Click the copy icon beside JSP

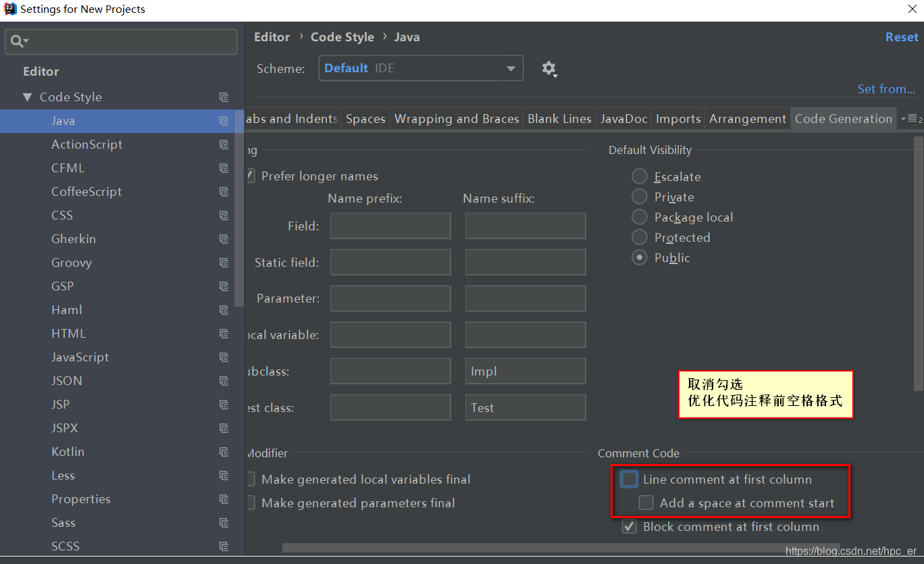(x=224, y=405)
